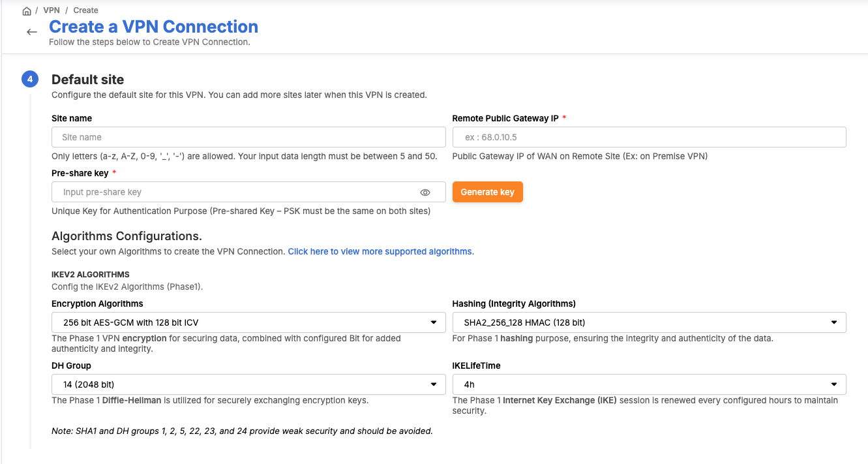Open the view more supported algorithms link
This screenshot has height=464, width=868.
click(381, 251)
